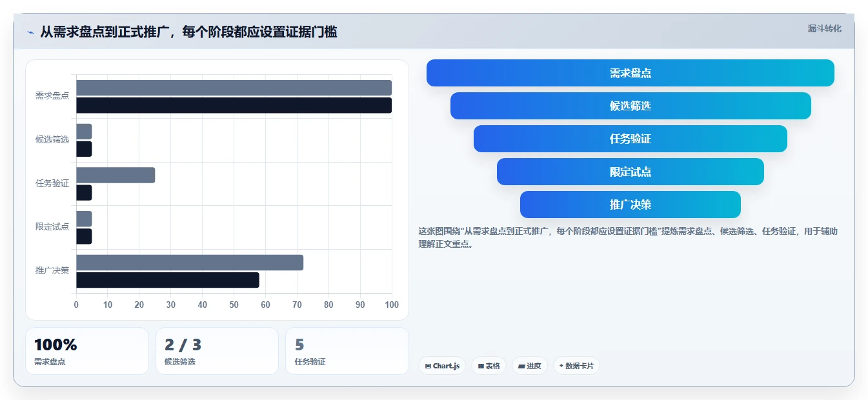Click the gray 推广决策 bar in the chart
868x400 pixels.
190,263
